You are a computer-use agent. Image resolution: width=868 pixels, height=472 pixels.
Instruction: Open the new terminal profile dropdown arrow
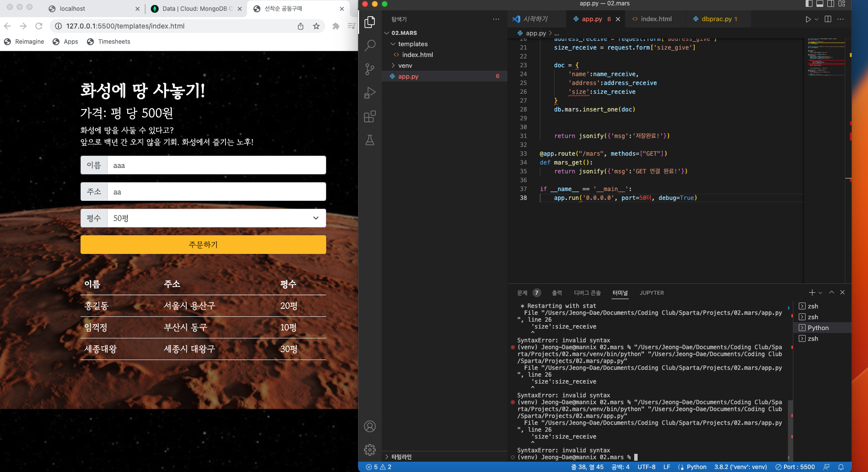click(x=820, y=293)
